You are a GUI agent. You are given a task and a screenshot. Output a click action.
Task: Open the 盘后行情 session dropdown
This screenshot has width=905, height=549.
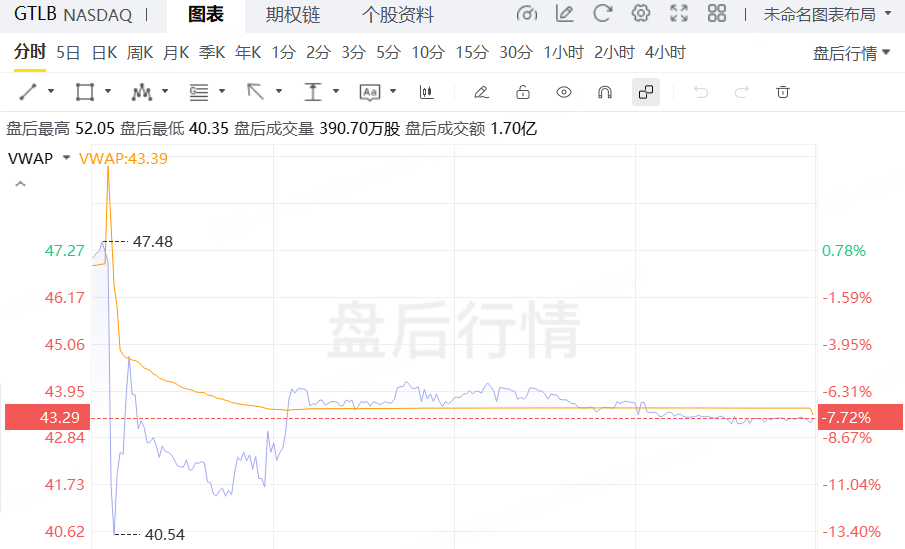coord(851,53)
